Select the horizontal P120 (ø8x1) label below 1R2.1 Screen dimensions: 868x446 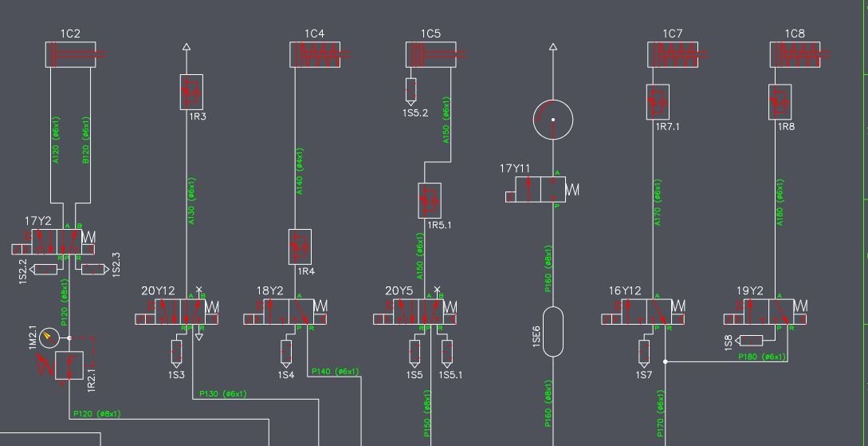click(x=97, y=413)
